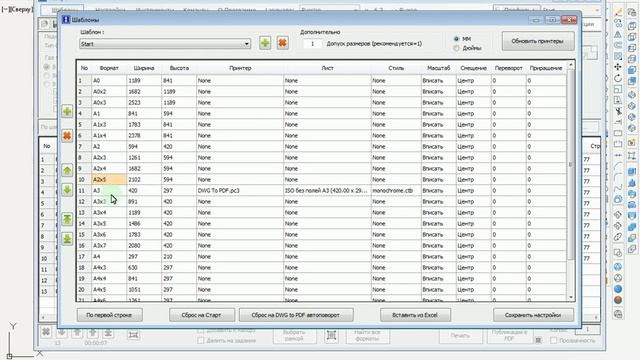Select the Trim tool in AutoCAD Modify toolbar
This screenshot has height=360, width=640.
coord(618,111)
